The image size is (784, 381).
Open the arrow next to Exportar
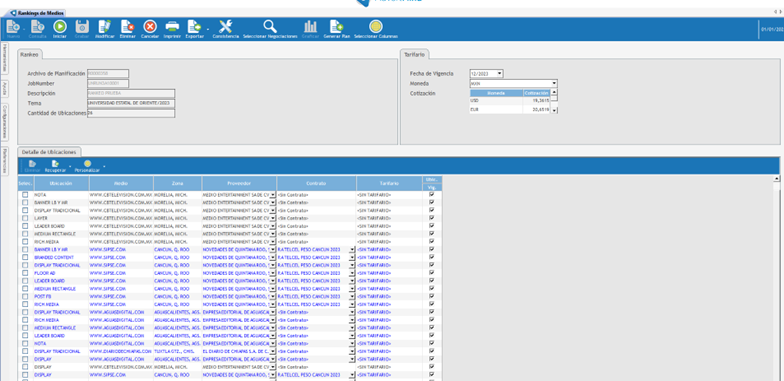pyautogui.click(x=208, y=29)
